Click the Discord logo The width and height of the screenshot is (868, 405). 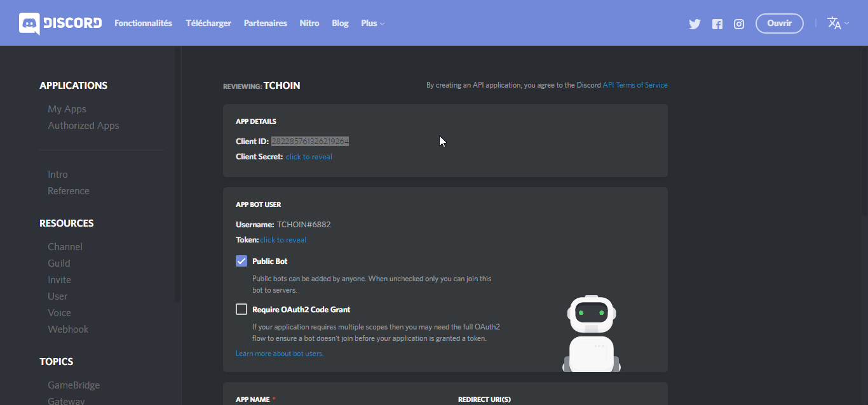[x=60, y=23]
